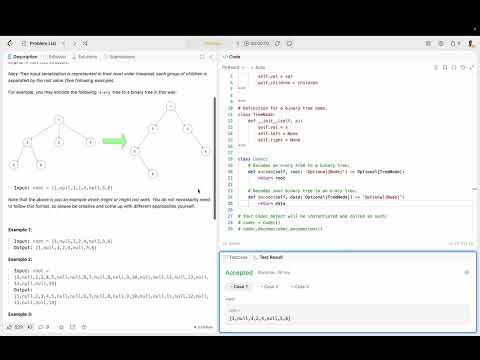Open the settings gear in top bar
The width and height of the screenshot is (480, 360).
441,43
